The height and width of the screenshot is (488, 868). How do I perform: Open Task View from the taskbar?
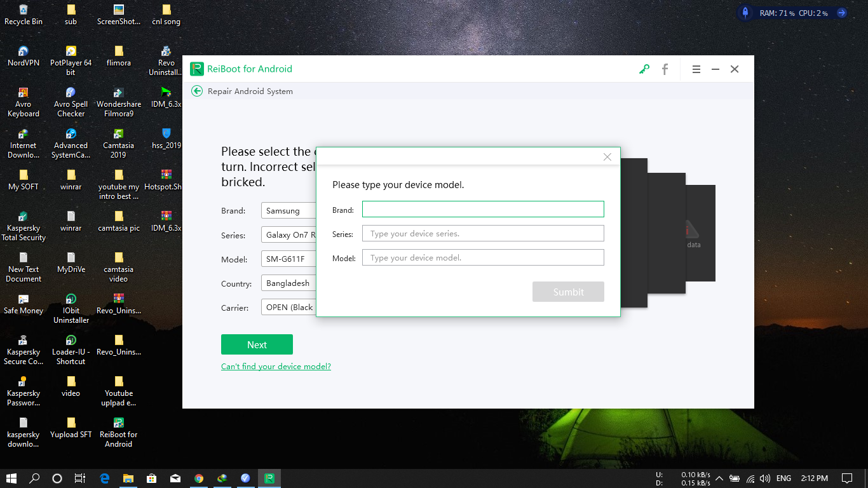pyautogui.click(x=79, y=478)
